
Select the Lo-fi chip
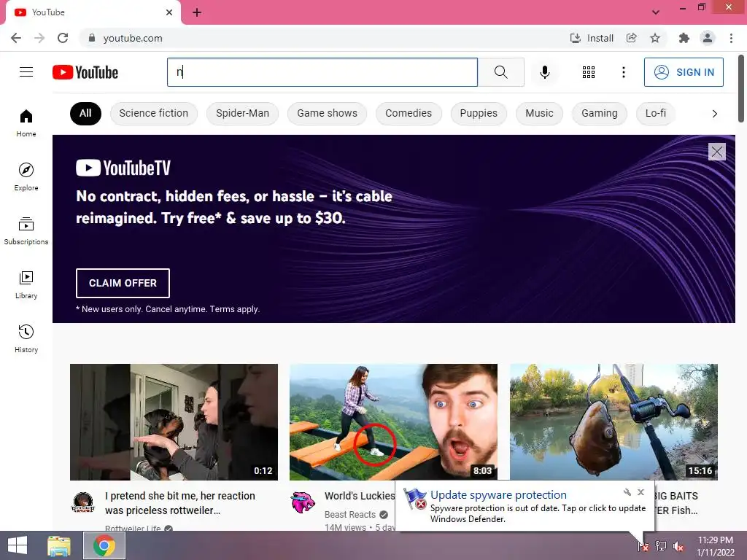tap(656, 113)
